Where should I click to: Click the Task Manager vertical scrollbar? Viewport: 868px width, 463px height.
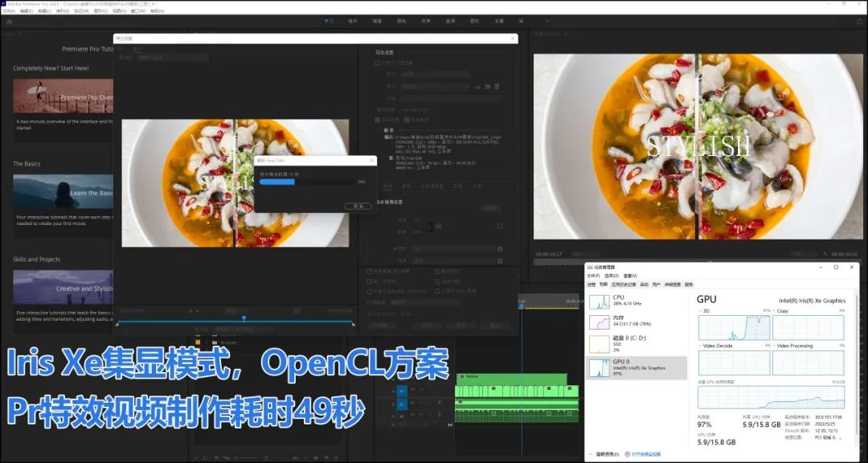(x=858, y=366)
